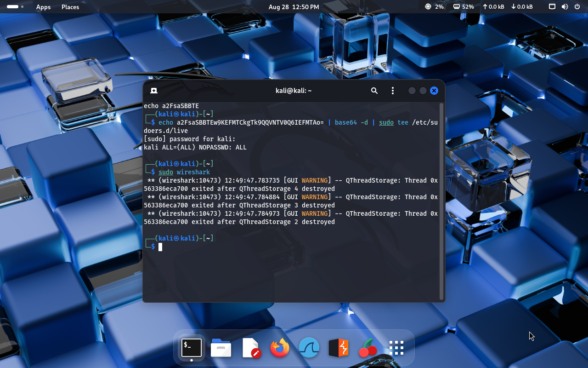
Task: Maximize the kali terminal window
Action: tap(423, 91)
